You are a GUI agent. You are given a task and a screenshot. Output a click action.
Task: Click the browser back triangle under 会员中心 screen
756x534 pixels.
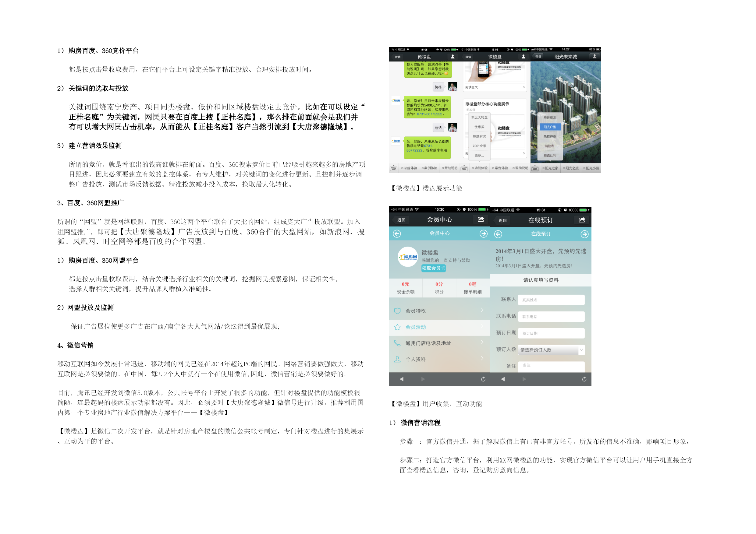click(x=401, y=379)
